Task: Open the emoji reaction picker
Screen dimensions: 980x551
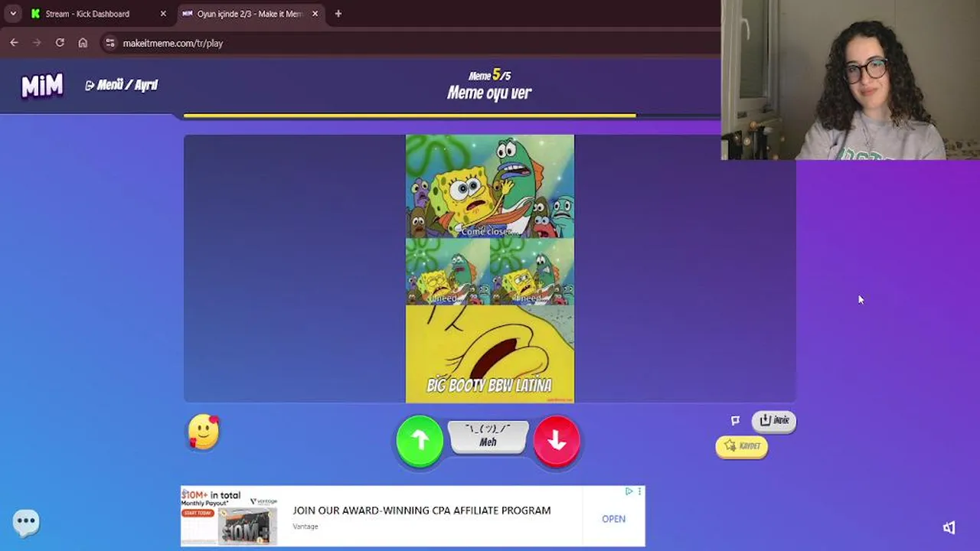Action: coord(204,432)
